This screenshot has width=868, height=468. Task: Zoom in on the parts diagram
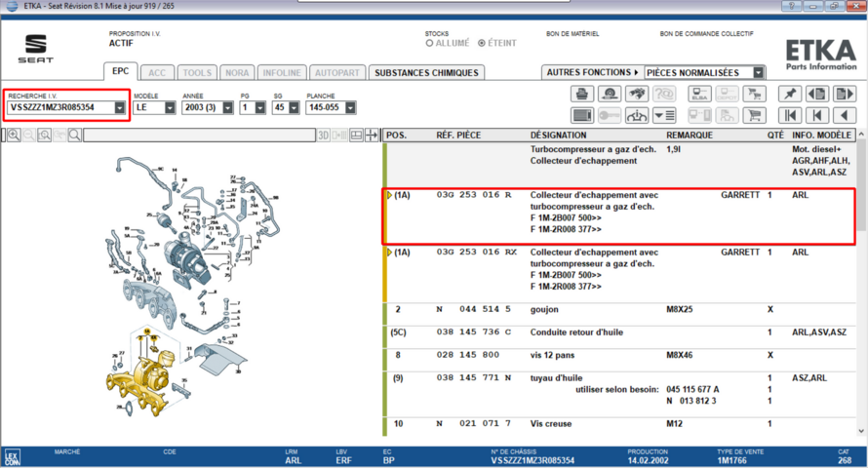click(x=14, y=135)
